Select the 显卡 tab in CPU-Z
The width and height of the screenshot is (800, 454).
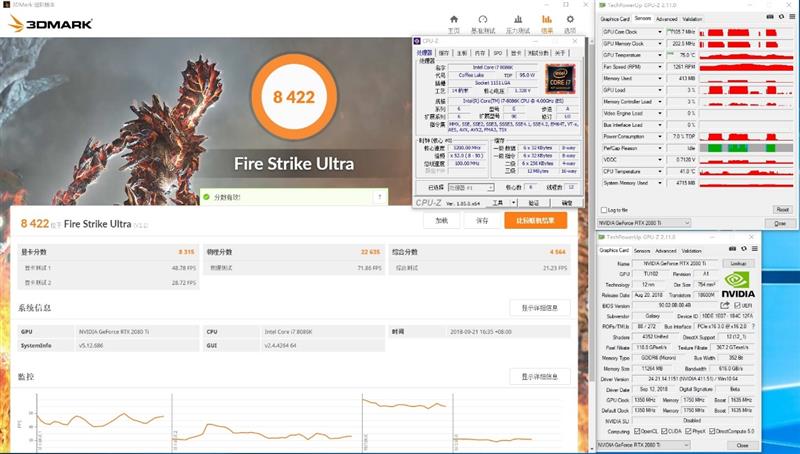pyautogui.click(x=516, y=53)
